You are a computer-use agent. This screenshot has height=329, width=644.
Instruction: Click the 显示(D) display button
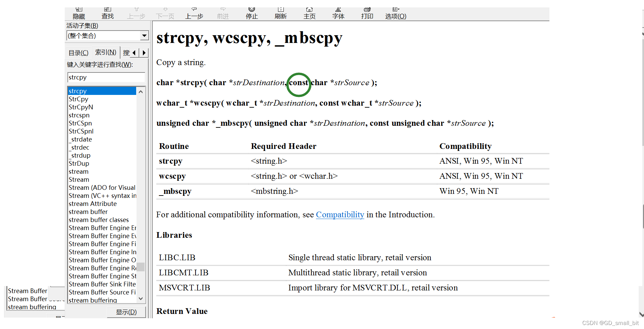(x=126, y=312)
